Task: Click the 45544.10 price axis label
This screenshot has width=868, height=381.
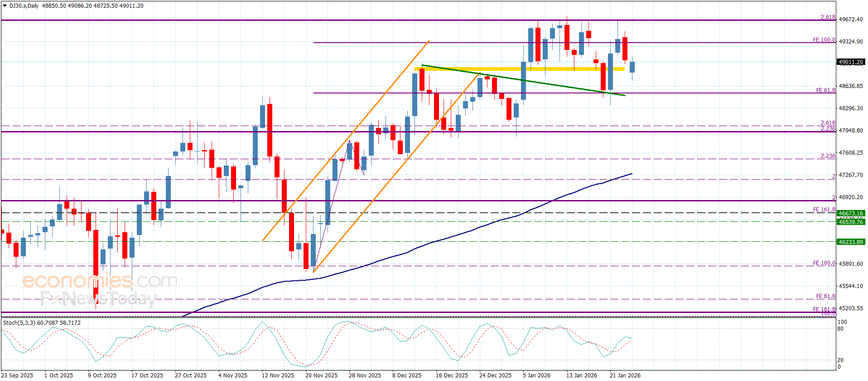Action: click(x=851, y=286)
